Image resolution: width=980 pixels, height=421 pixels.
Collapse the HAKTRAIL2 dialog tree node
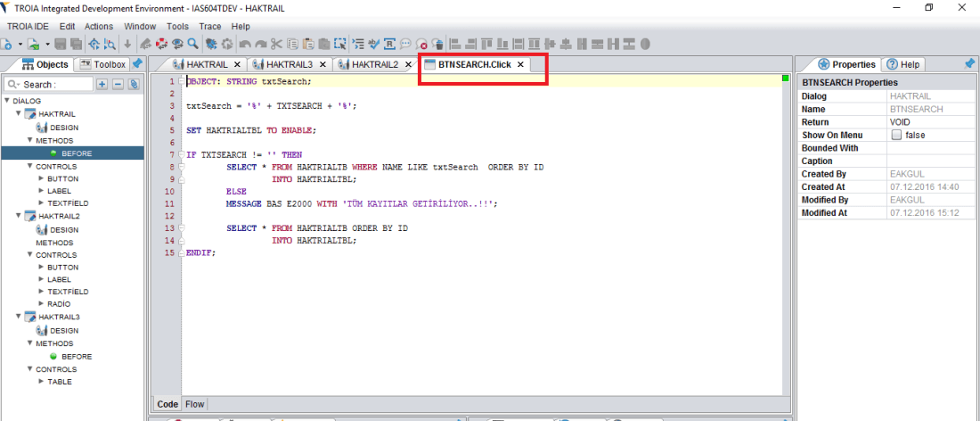pos(18,216)
